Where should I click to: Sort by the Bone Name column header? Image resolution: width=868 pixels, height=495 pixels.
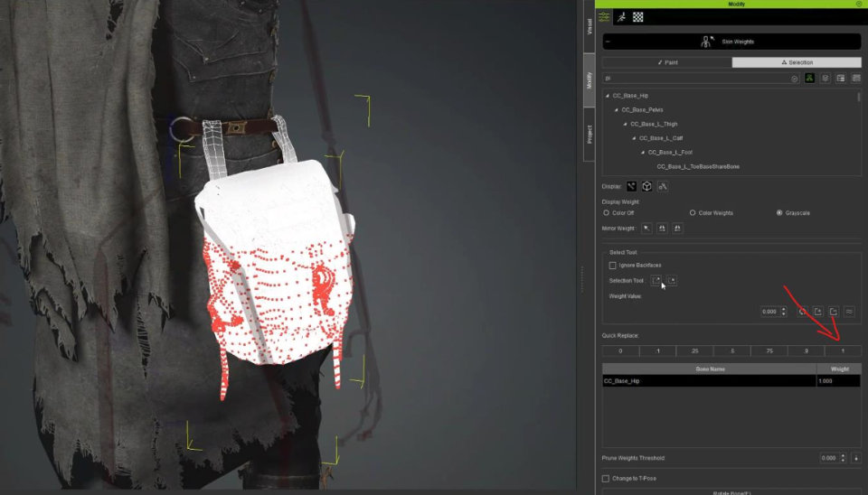tap(710, 369)
